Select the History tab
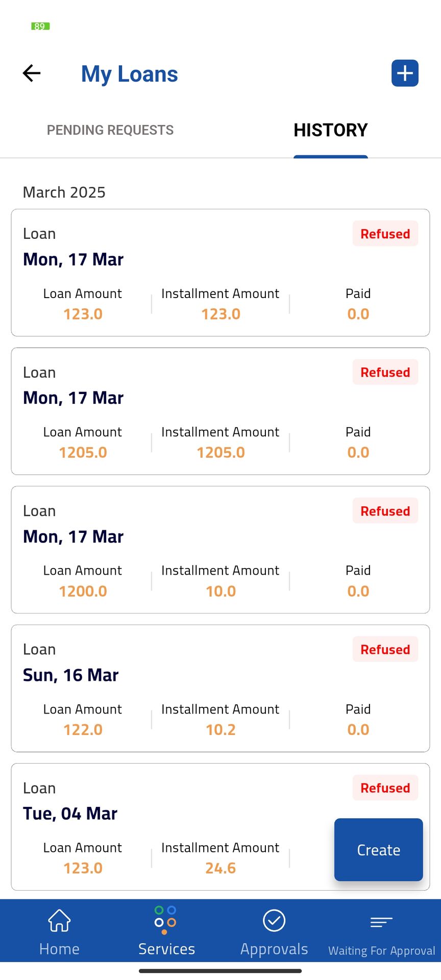This screenshot has width=441, height=980. (x=330, y=130)
